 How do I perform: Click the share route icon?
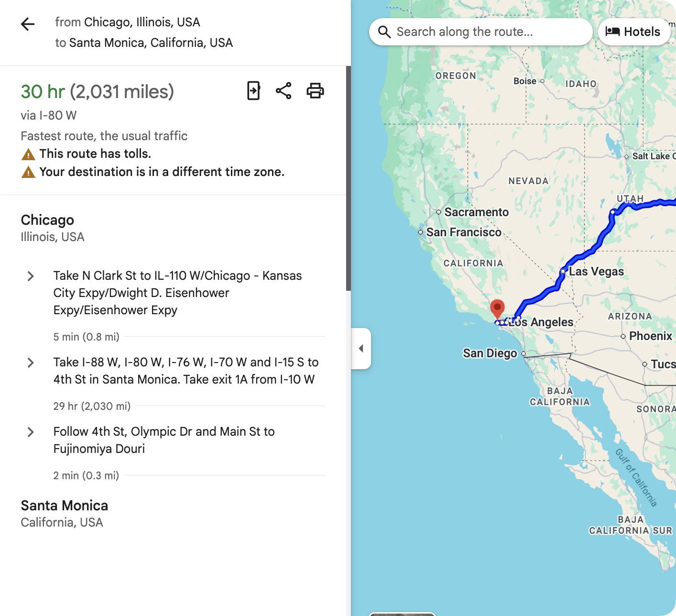tap(283, 90)
